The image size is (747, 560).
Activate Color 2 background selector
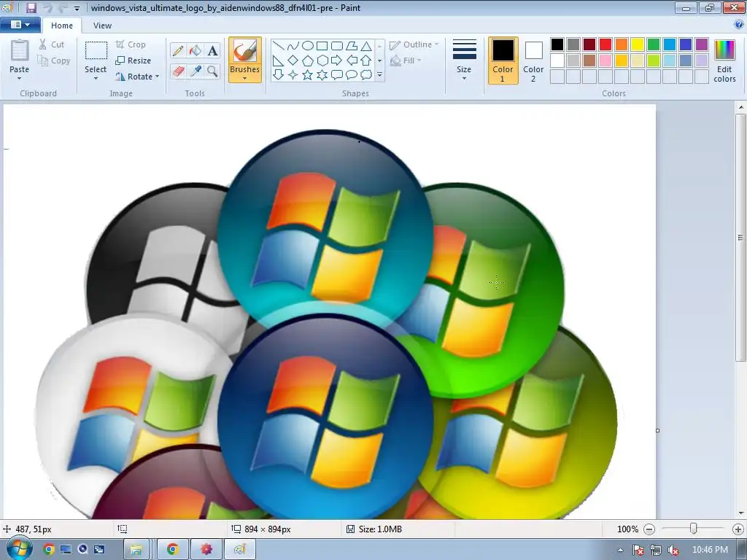533,61
